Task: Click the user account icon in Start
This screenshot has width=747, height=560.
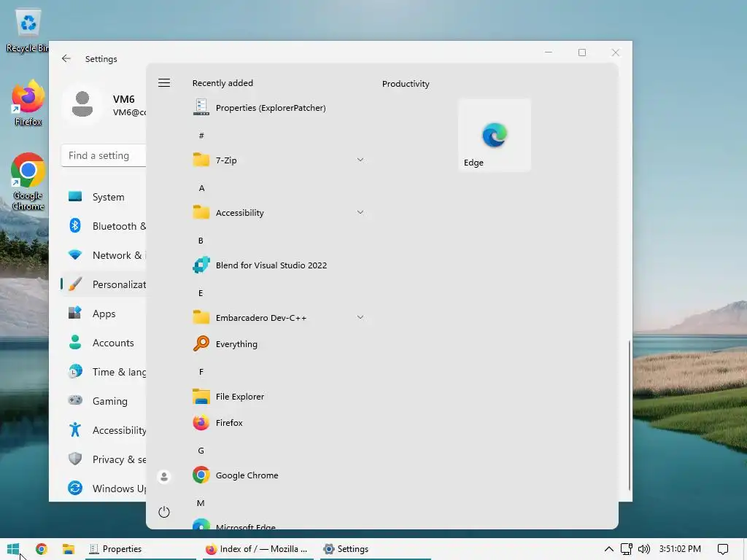Action: click(x=164, y=477)
